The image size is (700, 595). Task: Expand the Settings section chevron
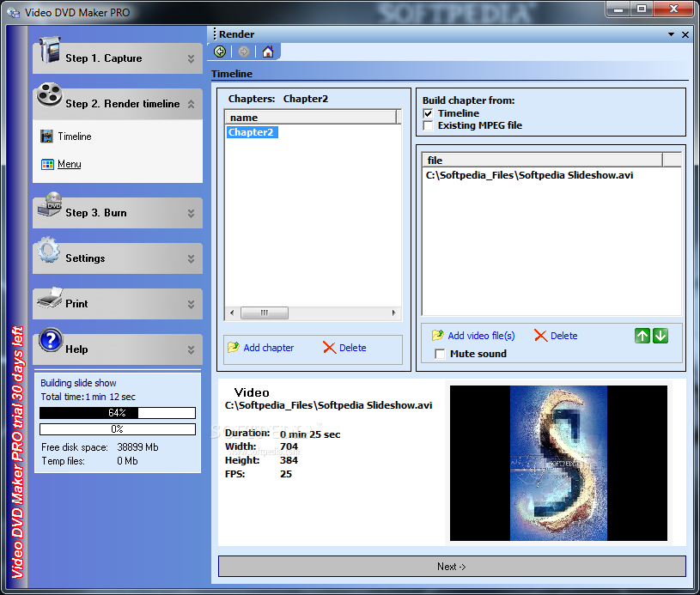(x=191, y=259)
